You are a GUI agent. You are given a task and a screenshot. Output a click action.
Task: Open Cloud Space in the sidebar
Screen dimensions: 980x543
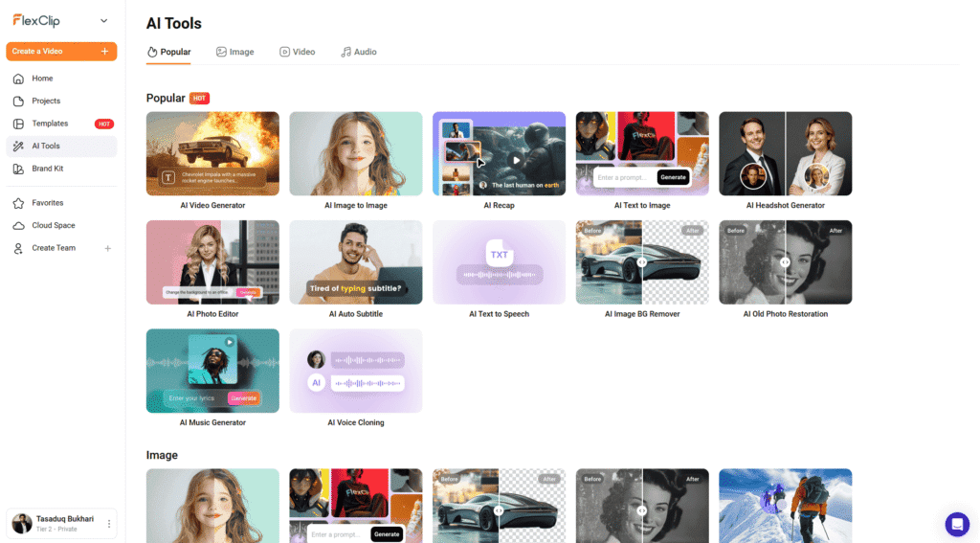pos(61,226)
